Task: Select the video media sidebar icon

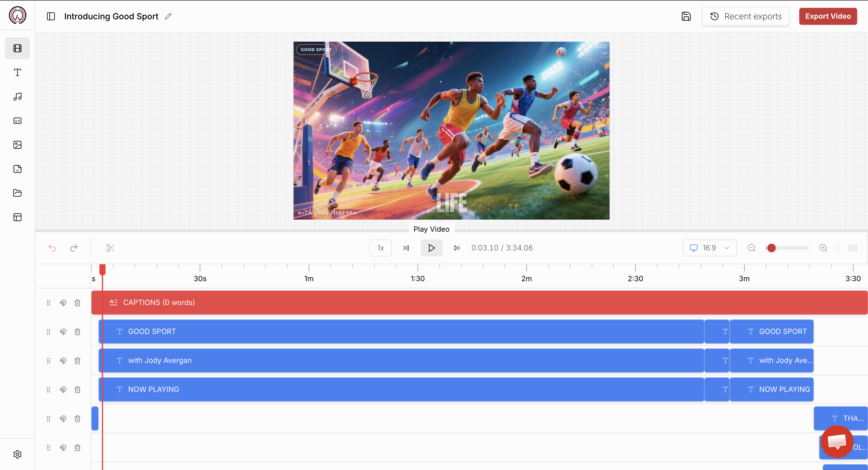Action: pos(17,48)
